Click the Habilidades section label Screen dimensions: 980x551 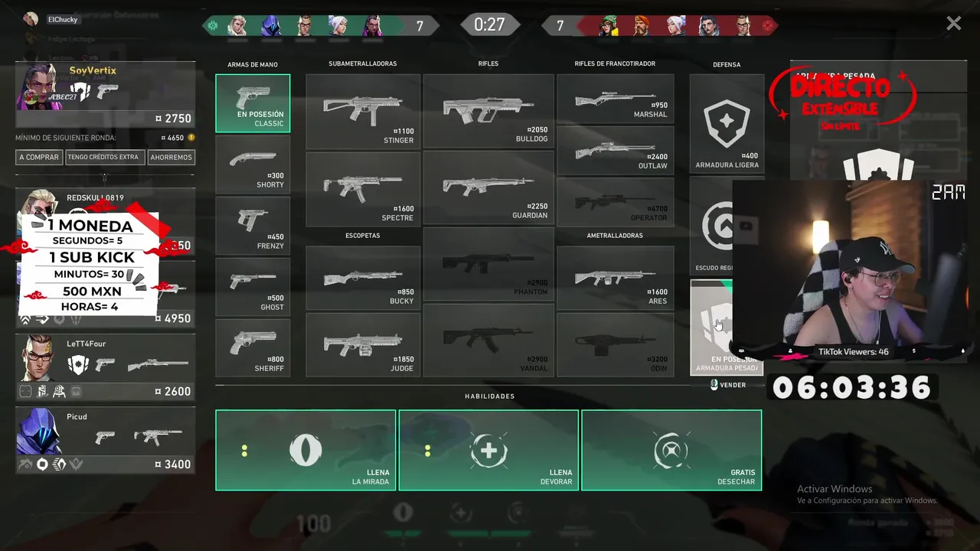[x=489, y=396]
